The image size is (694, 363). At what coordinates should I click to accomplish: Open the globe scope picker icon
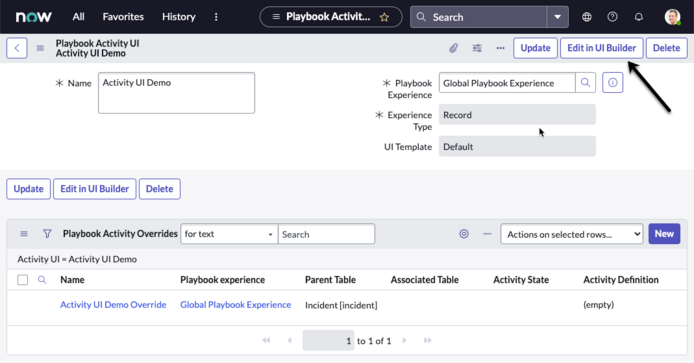point(586,17)
